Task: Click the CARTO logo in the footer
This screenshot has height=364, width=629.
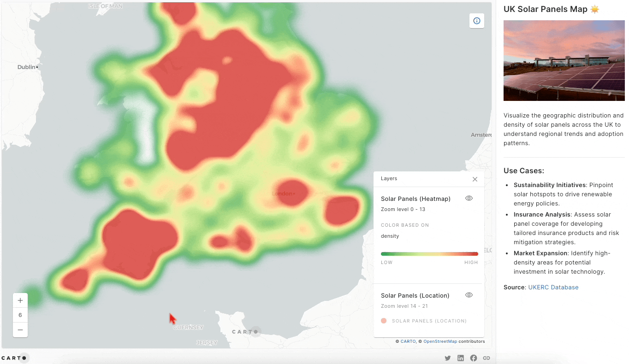Action: pyautogui.click(x=15, y=358)
